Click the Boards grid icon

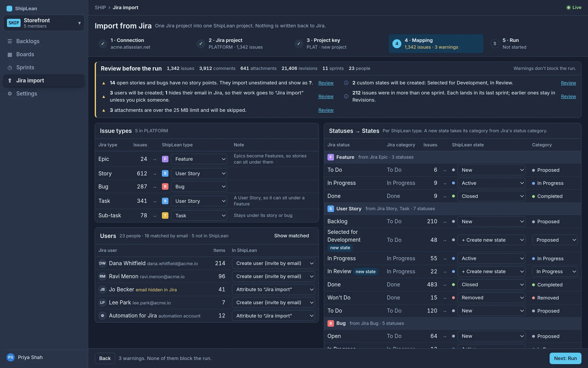[10, 54]
